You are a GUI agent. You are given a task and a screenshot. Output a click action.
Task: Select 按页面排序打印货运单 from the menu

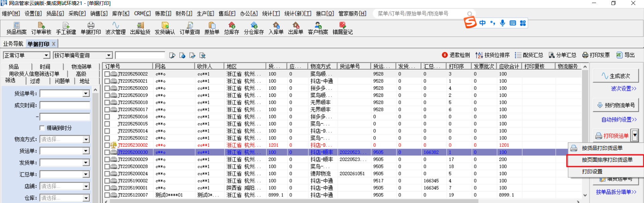[605, 160]
